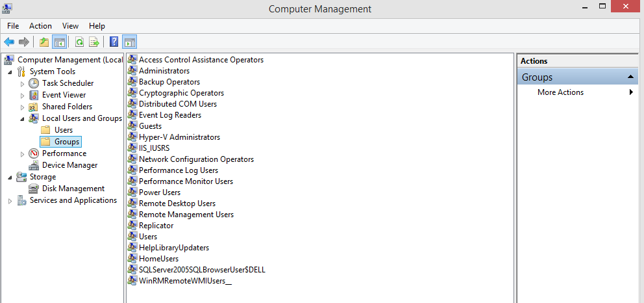This screenshot has width=644, height=303.
Task: Collapse the Local Users and Groups node
Action: click(x=22, y=119)
